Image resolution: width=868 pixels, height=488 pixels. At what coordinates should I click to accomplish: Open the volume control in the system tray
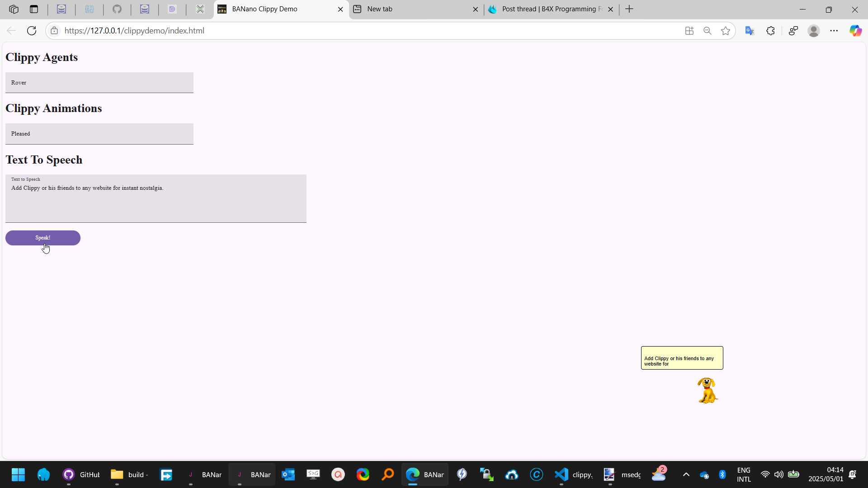click(x=778, y=474)
